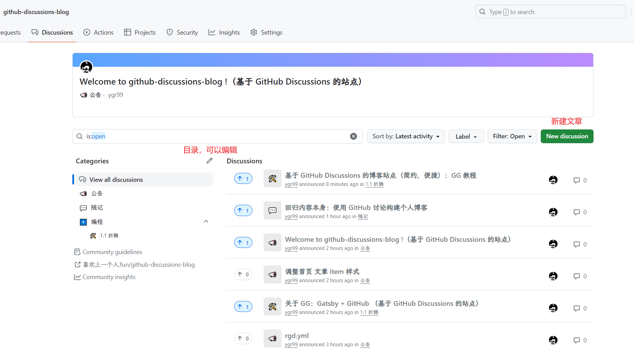This screenshot has height=364, width=634.
Task: Open the rgd.yml discussion
Action: click(x=297, y=336)
